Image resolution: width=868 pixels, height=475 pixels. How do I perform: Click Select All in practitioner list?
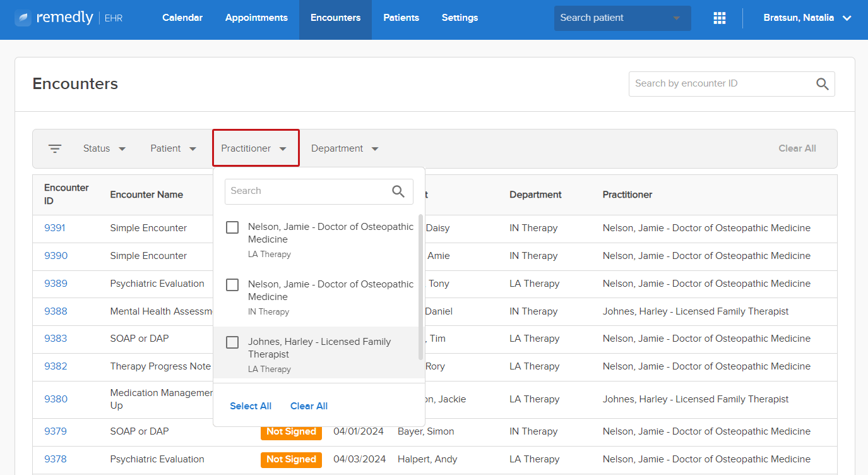251,406
